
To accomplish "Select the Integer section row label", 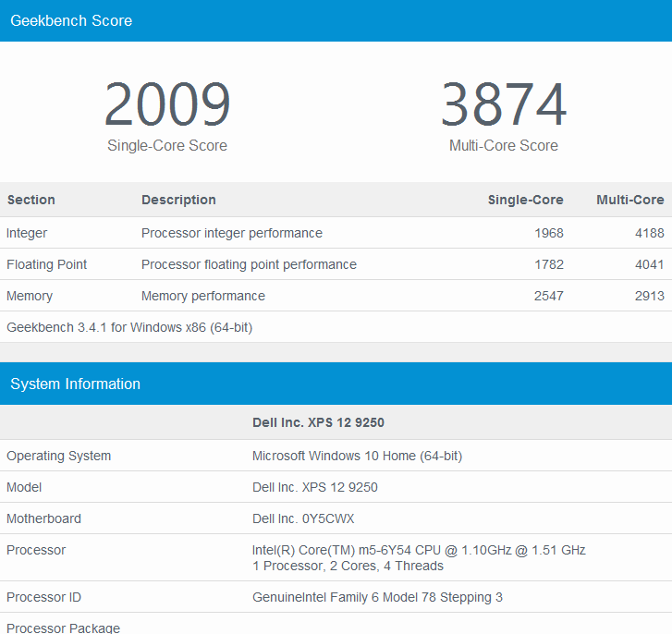I will point(27,233).
